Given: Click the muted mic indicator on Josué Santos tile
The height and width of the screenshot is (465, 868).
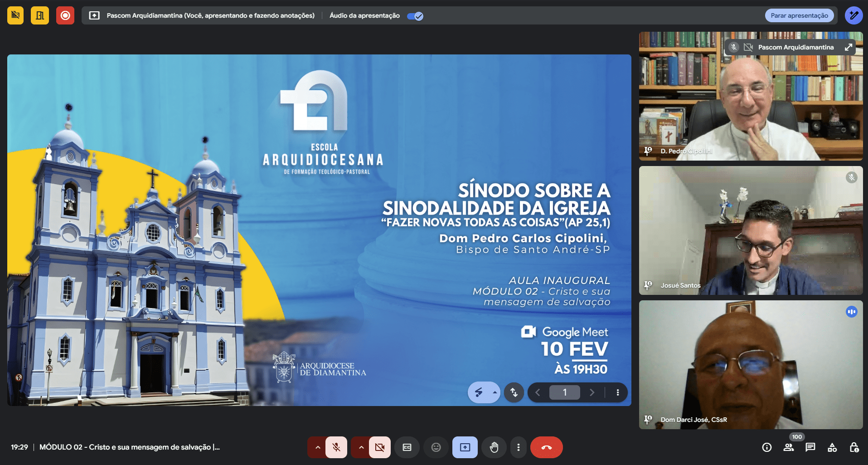Looking at the screenshot, I should click(x=852, y=177).
